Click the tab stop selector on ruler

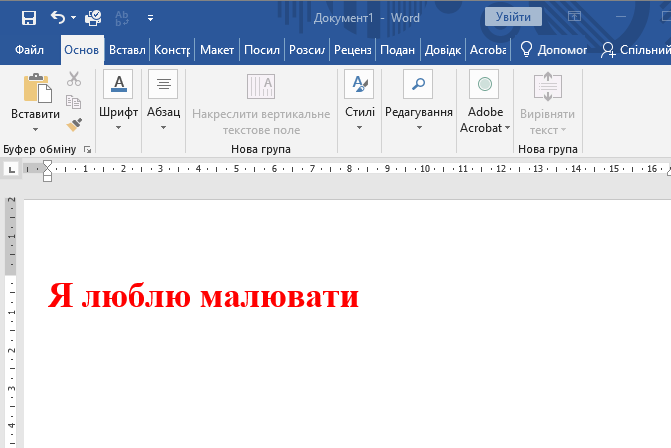[x=12, y=169]
